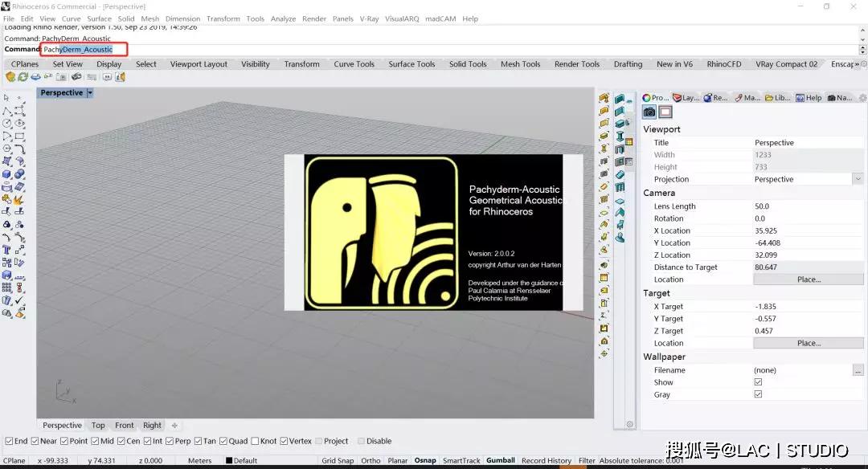Click the Circle drawing tool icon
This screenshot has width=868, height=469.
pos(6,124)
